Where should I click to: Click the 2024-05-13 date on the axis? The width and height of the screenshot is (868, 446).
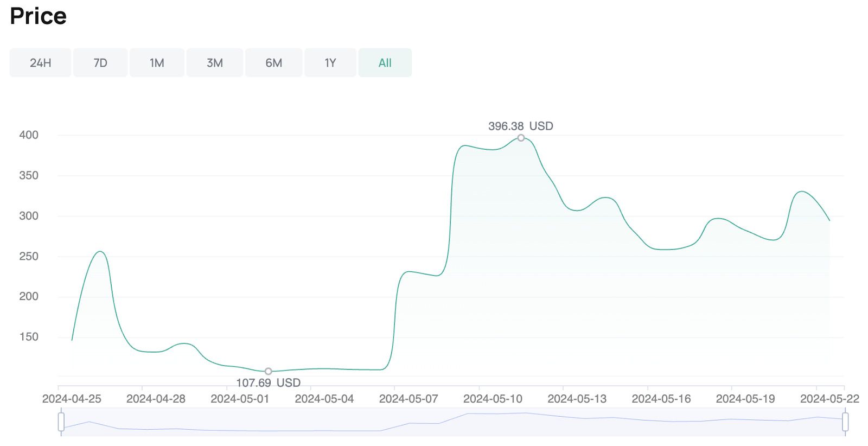pyautogui.click(x=577, y=399)
